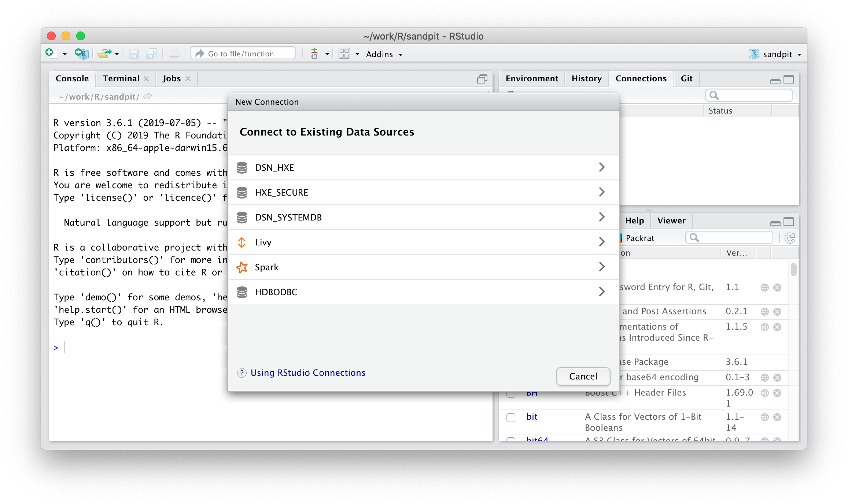Click the globe icon for Boost C++ Header Files
Screen dimensions: 848x504
point(764,393)
